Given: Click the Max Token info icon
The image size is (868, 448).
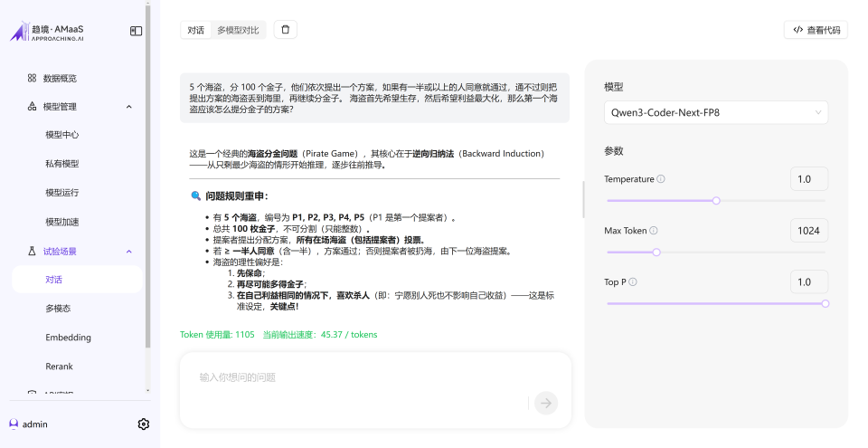Looking at the screenshot, I should click(x=654, y=231).
